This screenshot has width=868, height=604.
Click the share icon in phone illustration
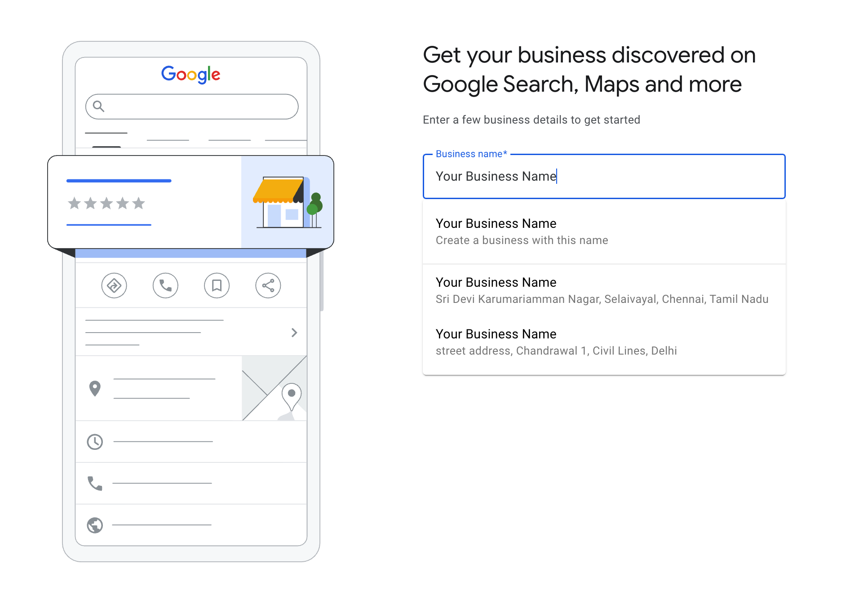pos(268,285)
